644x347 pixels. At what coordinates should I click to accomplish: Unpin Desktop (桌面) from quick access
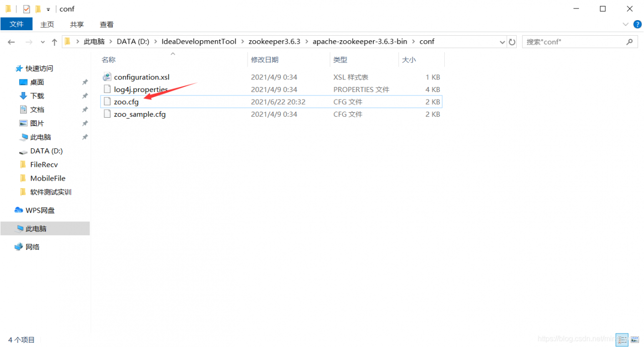(85, 82)
